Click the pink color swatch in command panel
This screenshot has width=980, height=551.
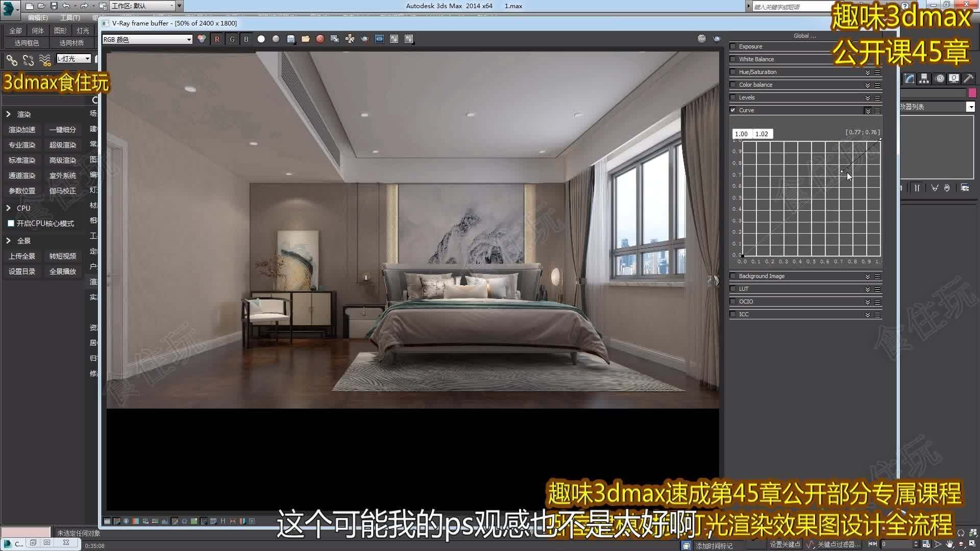[x=972, y=92]
